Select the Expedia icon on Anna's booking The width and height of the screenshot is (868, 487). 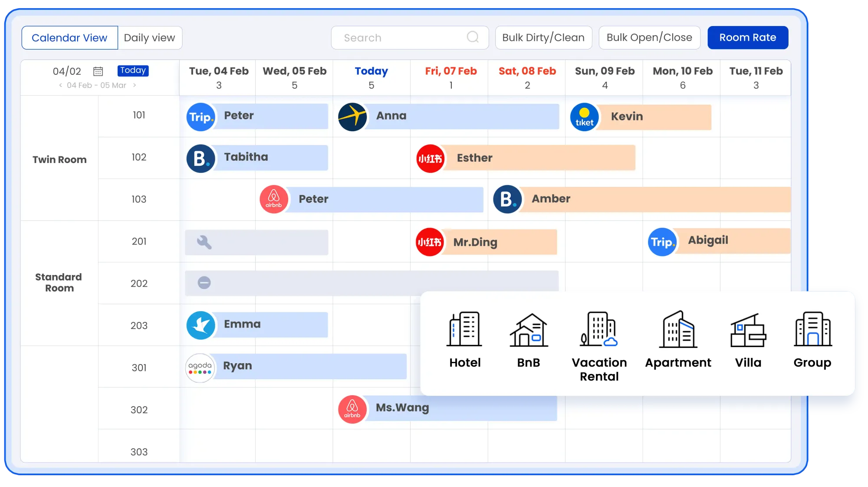[352, 116]
